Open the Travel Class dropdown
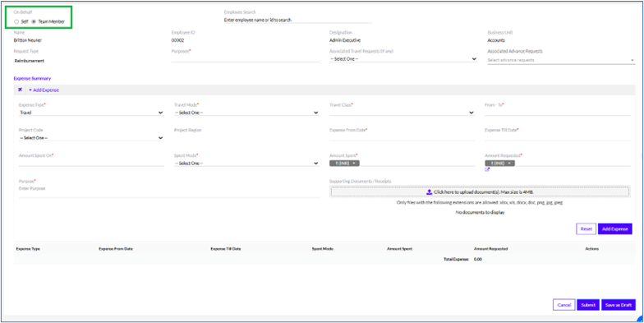Image resolution: width=644 pixels, height=323 pixels. point(402,112)
